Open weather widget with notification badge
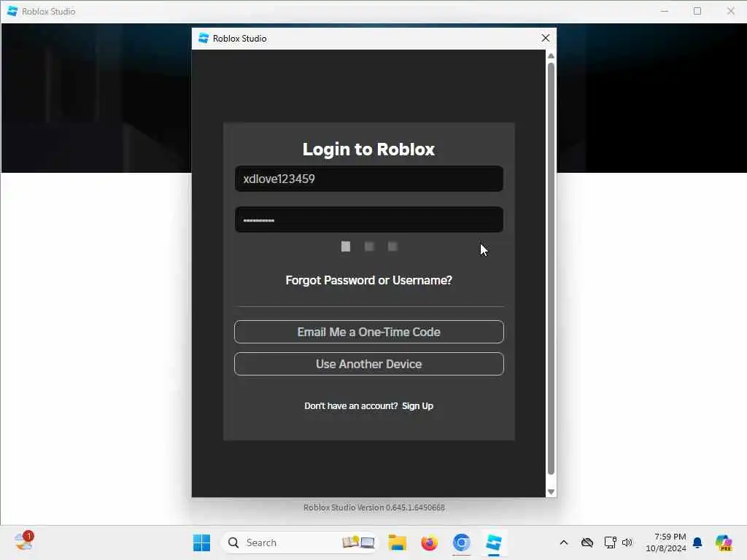747x560 pixels. (x=23, y=542)
